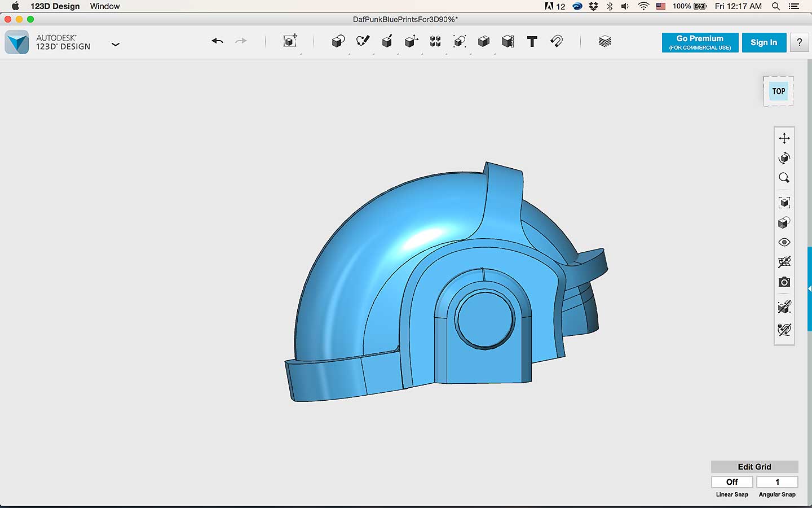Viewport: 812px width, 508px height.
Task: Toggle the bottom navigation bar snap icon
Action: tap(784, 330)
